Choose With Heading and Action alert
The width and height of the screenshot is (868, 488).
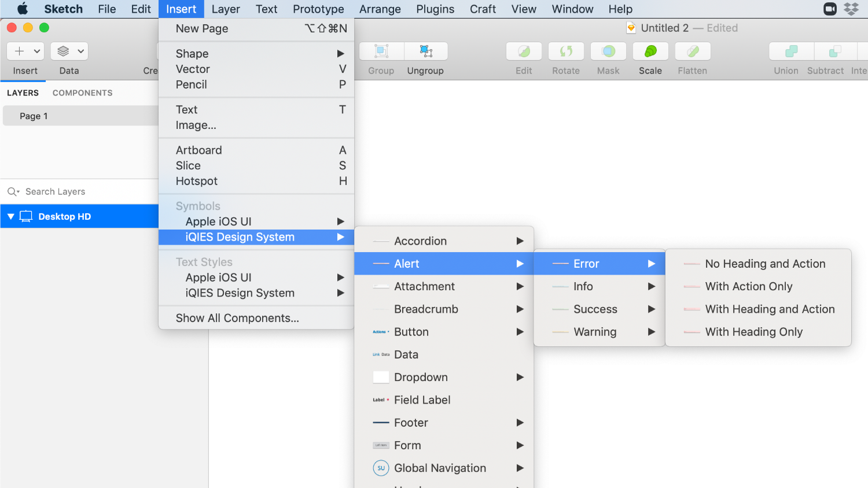(769, 309)
